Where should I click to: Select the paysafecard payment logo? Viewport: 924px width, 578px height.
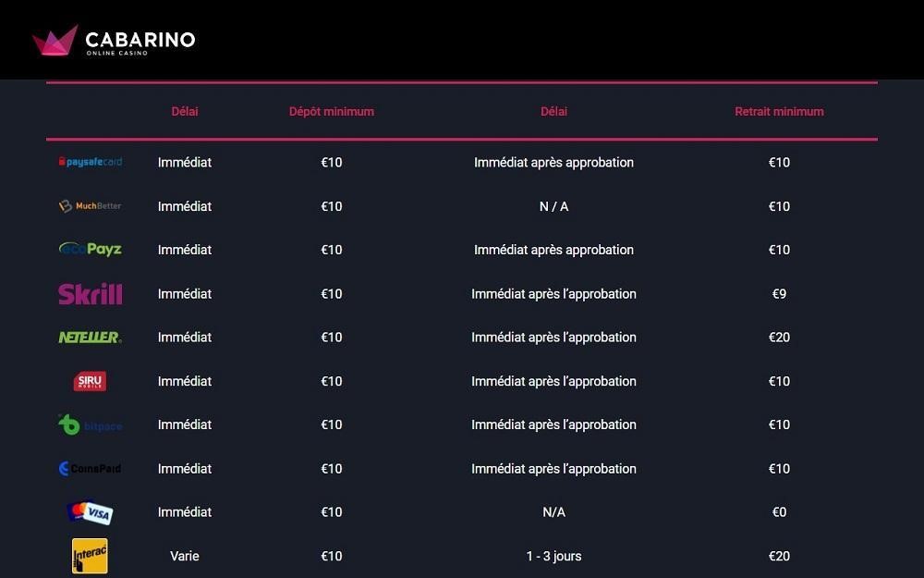tap(91, 162)
